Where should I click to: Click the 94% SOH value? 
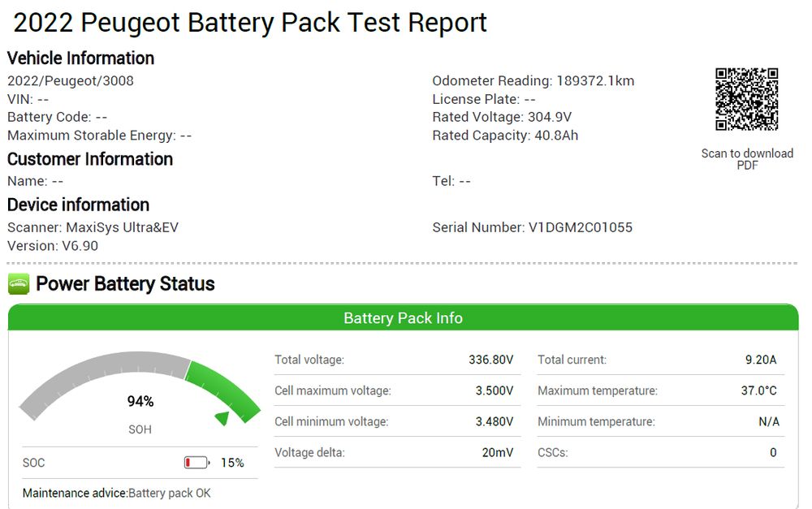[140, 401]
